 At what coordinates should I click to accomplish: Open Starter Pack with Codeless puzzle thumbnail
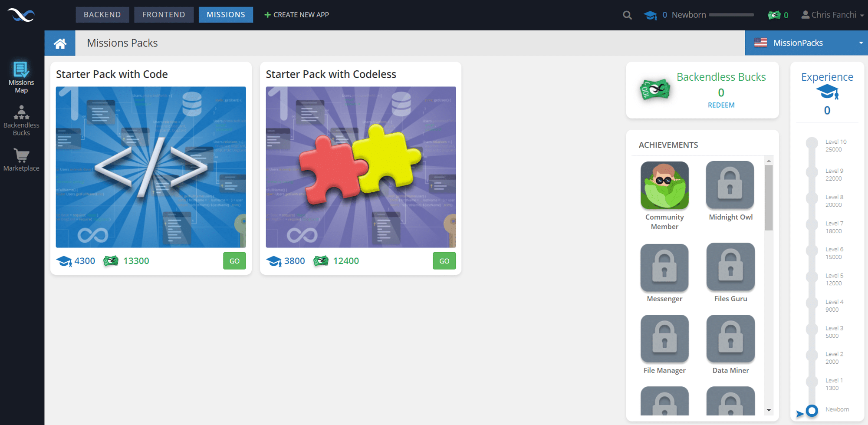pos(361,167)
